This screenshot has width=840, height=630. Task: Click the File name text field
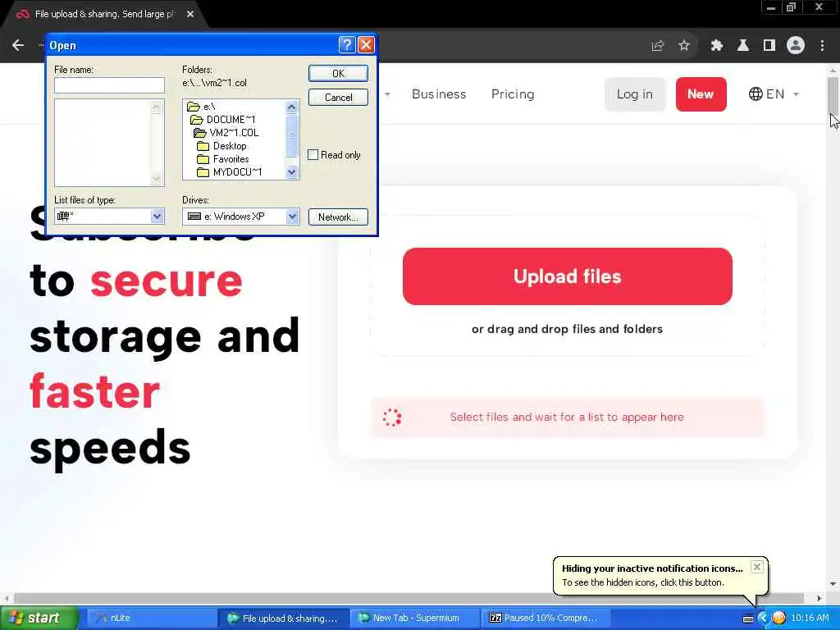pyautogui.click(x=109, y=85)
